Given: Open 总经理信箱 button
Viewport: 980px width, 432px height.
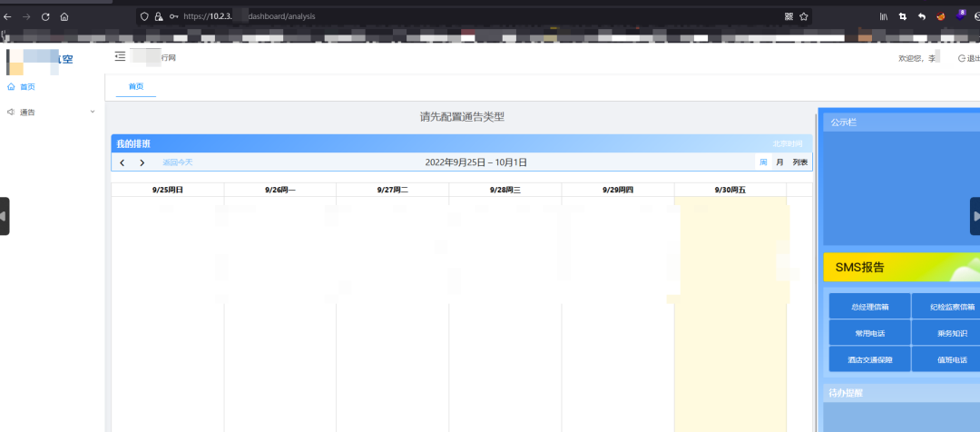Looking at the screenshot, I should pyautogui.click(x=870, y=307).
